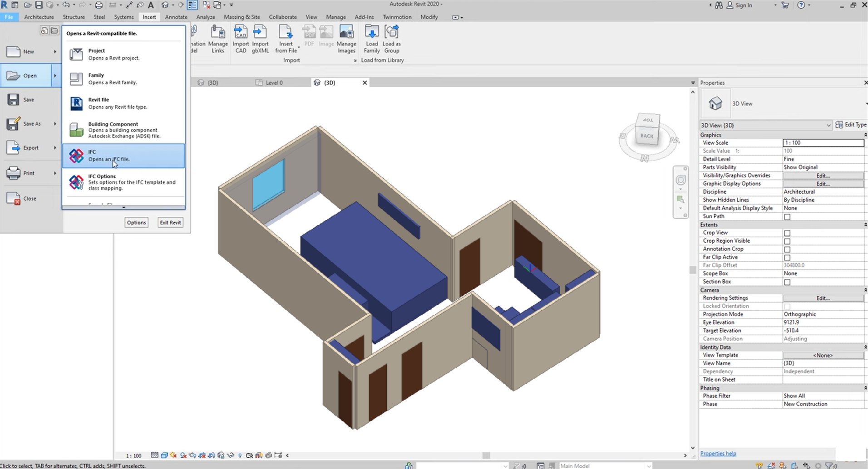Select the Import CAD tool
The height and width of the screenshot is (469, 868).
click(241, 38)
